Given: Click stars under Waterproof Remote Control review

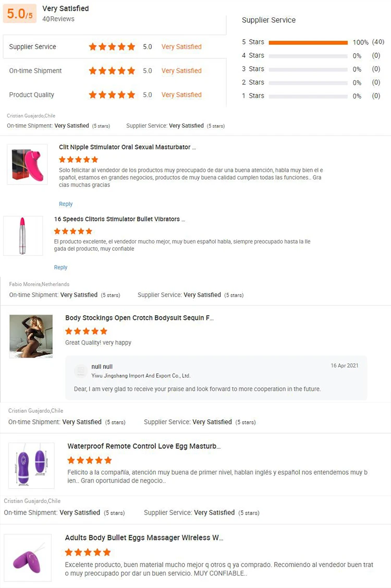Looking at the screenshot, I should point(89,460).
